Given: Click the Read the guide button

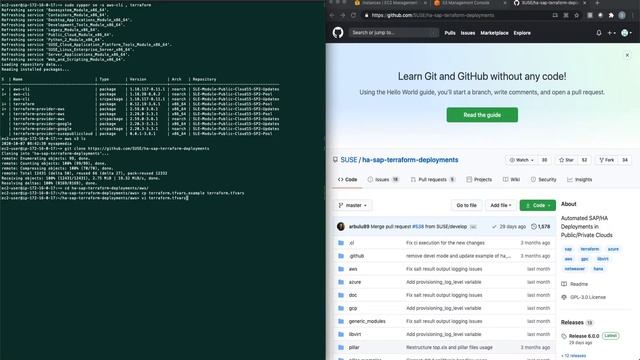Looking at the screenshot, I should tap(482, 115).
